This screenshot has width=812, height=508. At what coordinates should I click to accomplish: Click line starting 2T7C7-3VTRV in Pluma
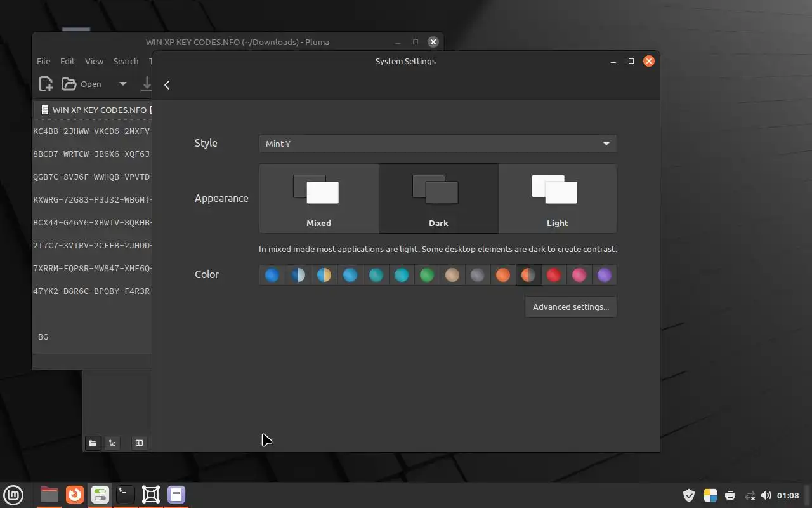(x=92, y=245)
